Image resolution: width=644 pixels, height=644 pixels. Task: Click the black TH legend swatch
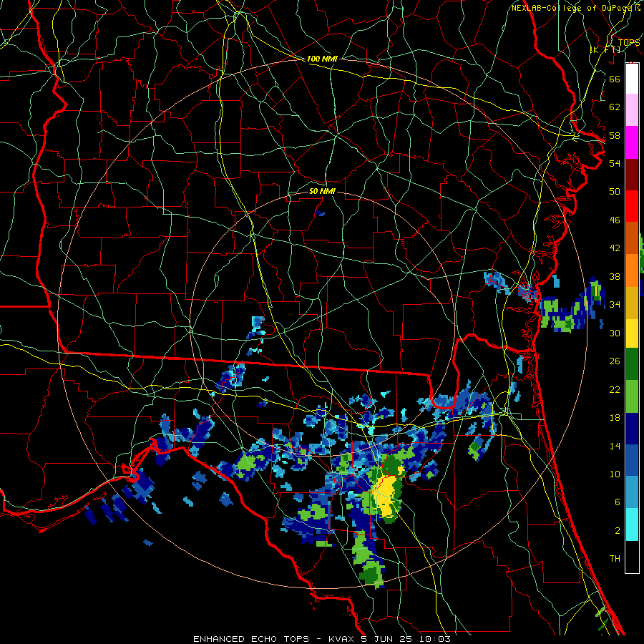pos(632,557)
